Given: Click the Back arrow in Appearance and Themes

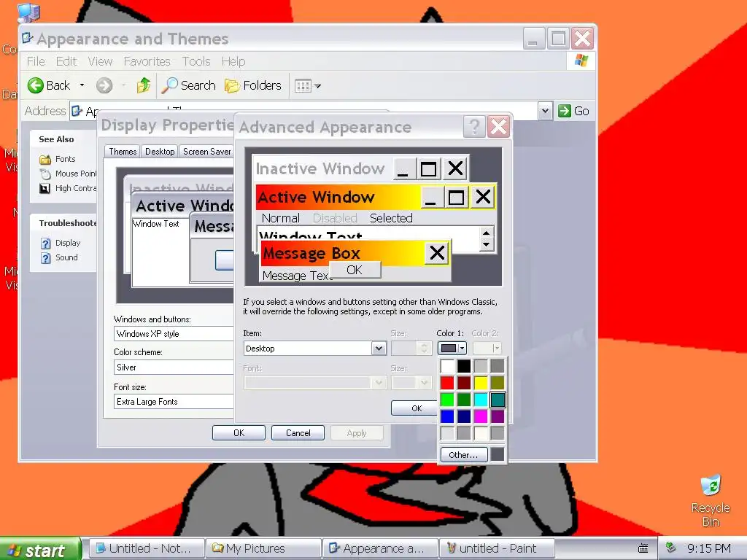Looking at the screenshot, I should 35,86.
